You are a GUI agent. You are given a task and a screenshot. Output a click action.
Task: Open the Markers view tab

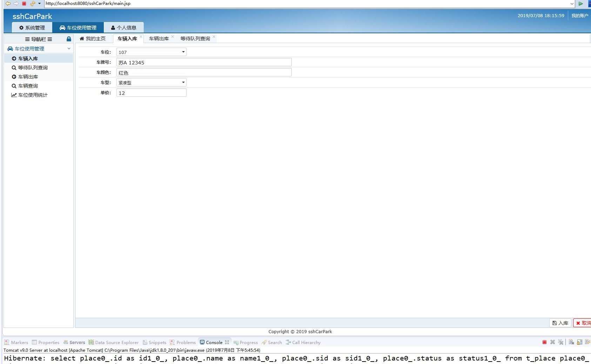pyautogui.click(x=16, y=342)
